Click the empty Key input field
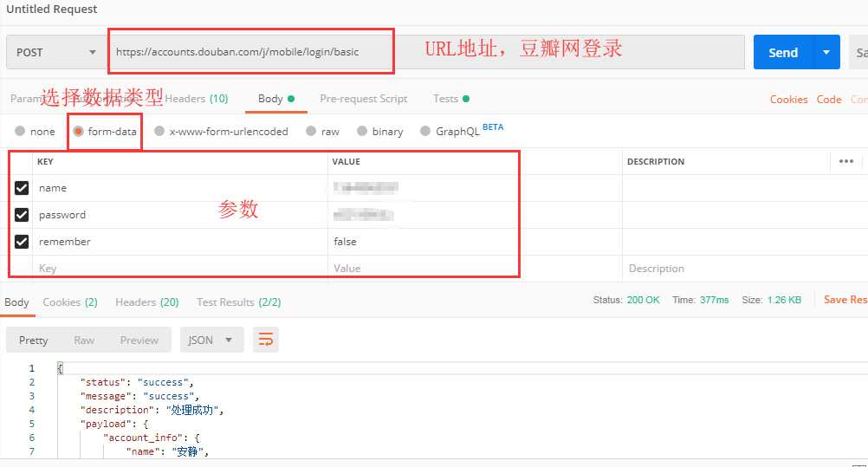 (x=180, y=268)
